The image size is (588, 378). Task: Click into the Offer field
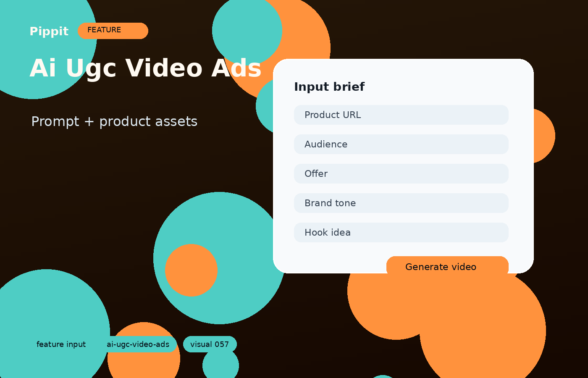pyautogui.click(x=401, y=173)
